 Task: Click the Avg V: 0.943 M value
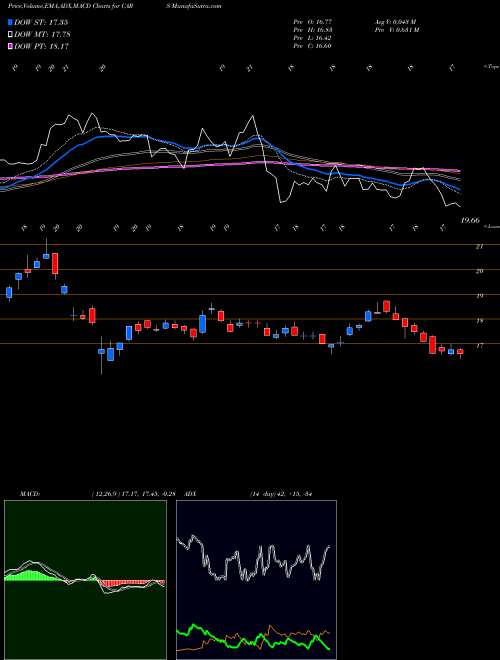click(396, 22)
